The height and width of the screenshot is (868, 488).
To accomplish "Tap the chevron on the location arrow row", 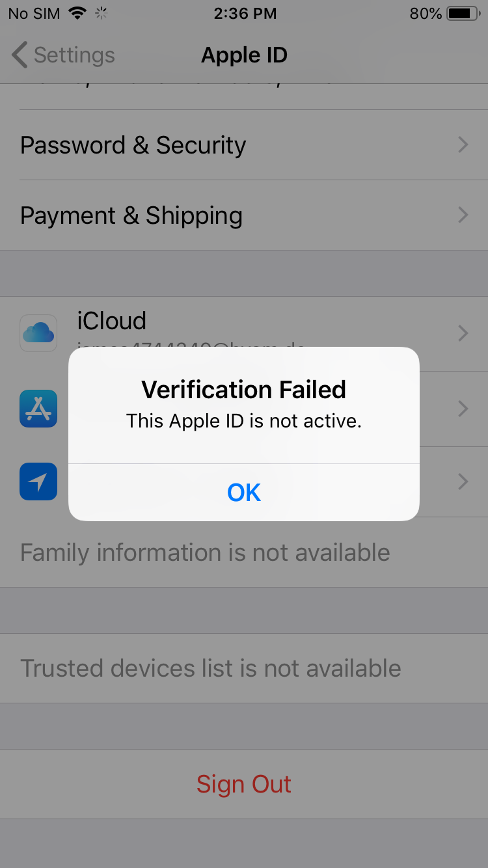I will pyautogui.click(x=463, y=481).
